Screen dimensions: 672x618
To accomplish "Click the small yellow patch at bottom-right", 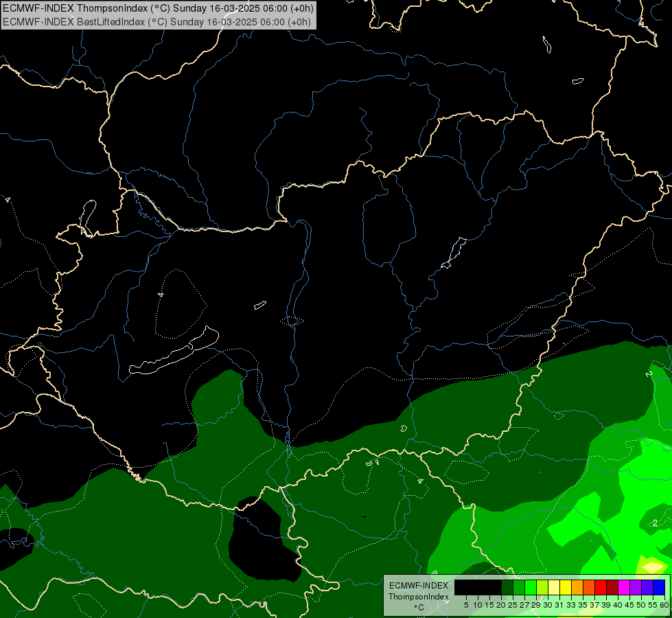I will [653, 567].
